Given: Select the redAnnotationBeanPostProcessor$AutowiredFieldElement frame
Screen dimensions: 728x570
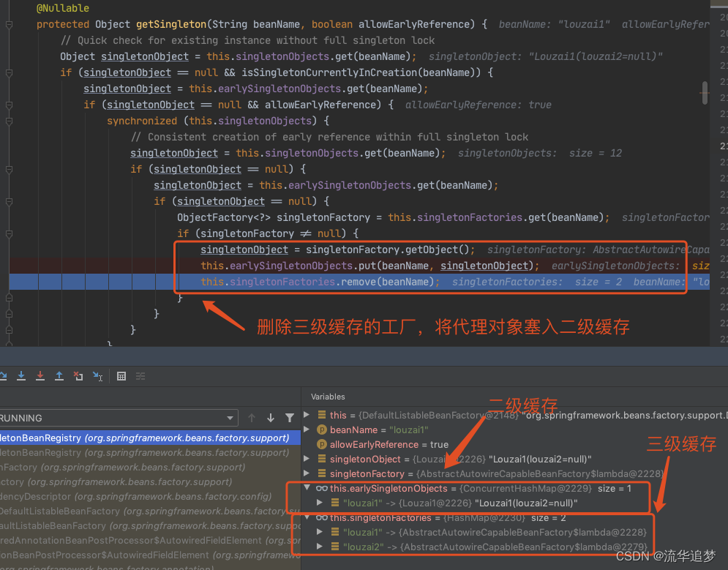Looking at the screenshot, I should click(150, 540).
